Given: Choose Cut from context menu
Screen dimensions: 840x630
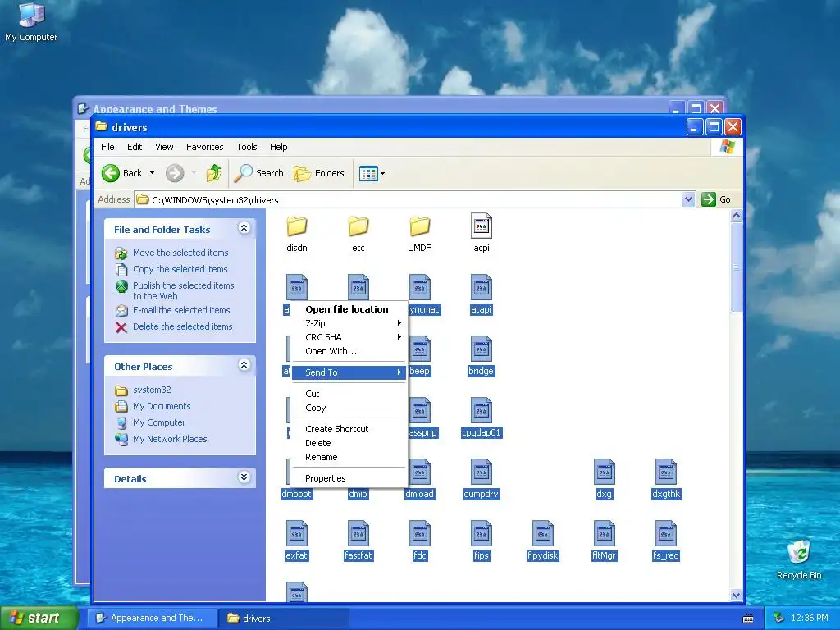Looking at the screenshot, I should [349, 394].
